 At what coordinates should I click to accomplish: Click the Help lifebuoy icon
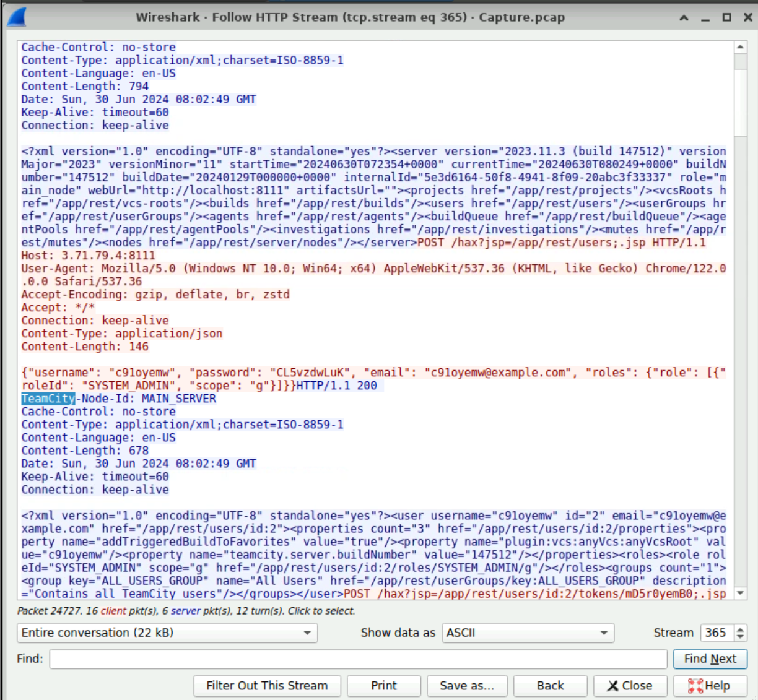[695, 686]
